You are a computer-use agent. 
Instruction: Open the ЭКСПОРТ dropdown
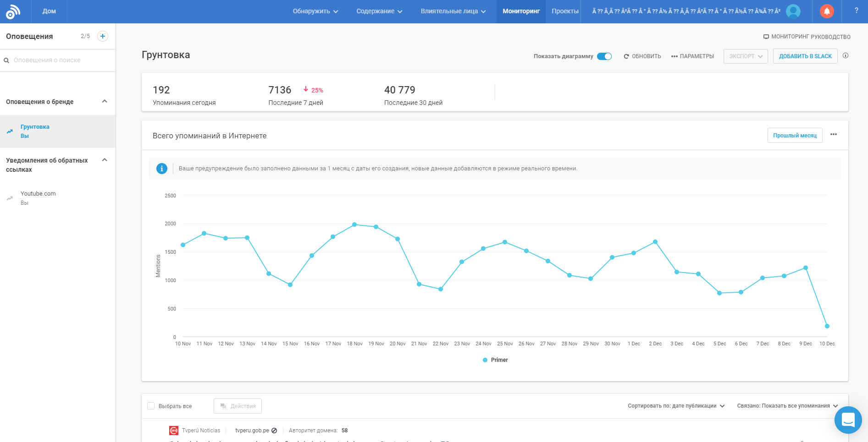point(746,56)
